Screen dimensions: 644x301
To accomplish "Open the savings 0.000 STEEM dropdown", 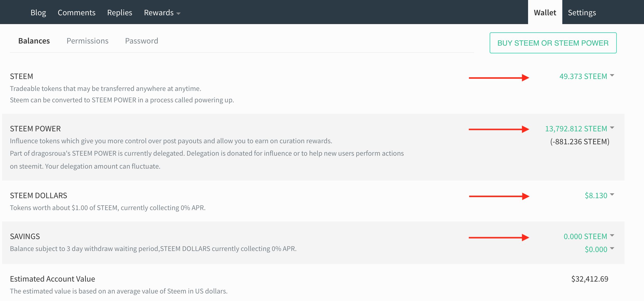I will (589, 236).
